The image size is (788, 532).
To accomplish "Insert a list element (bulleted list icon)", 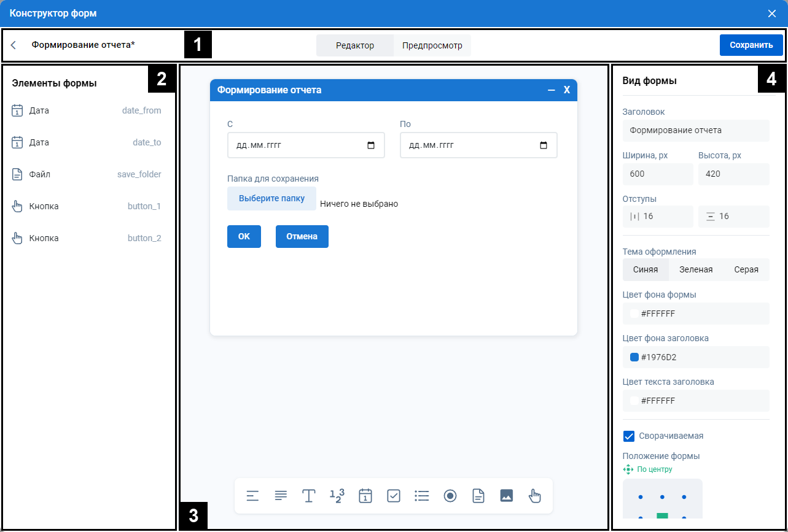I will [x=422, y=496].
